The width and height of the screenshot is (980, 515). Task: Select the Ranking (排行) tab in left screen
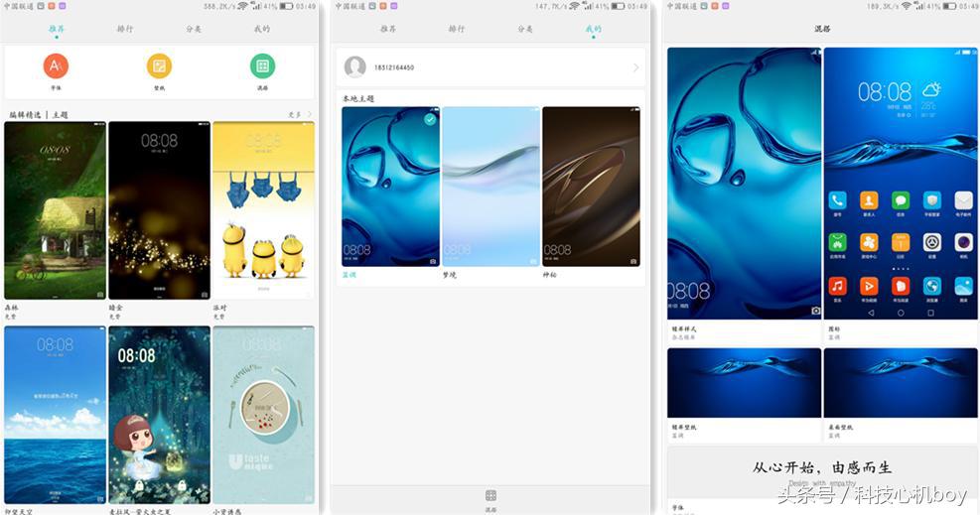pyautogui.click(x=125, y=29)
